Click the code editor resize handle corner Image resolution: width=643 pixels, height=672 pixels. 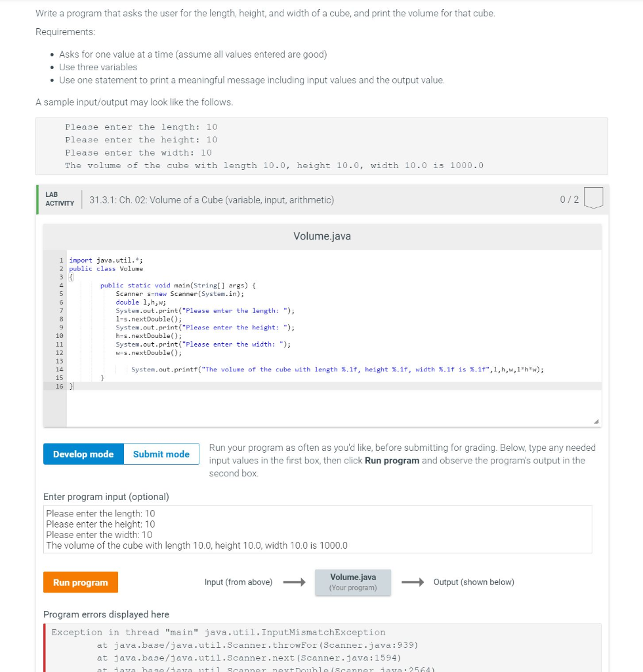(596, 422)
